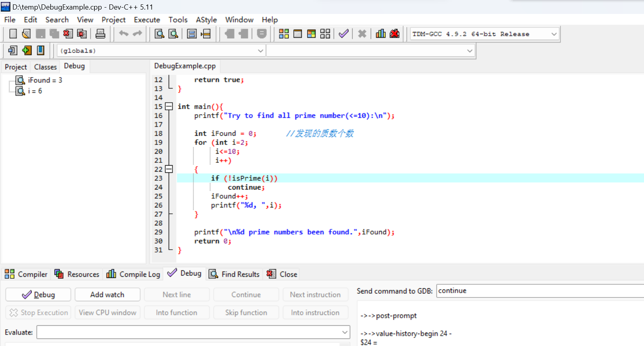Click the Compile four-colored-squares icon
This screenshot has height=346, width=644.
tap(284, 34)
